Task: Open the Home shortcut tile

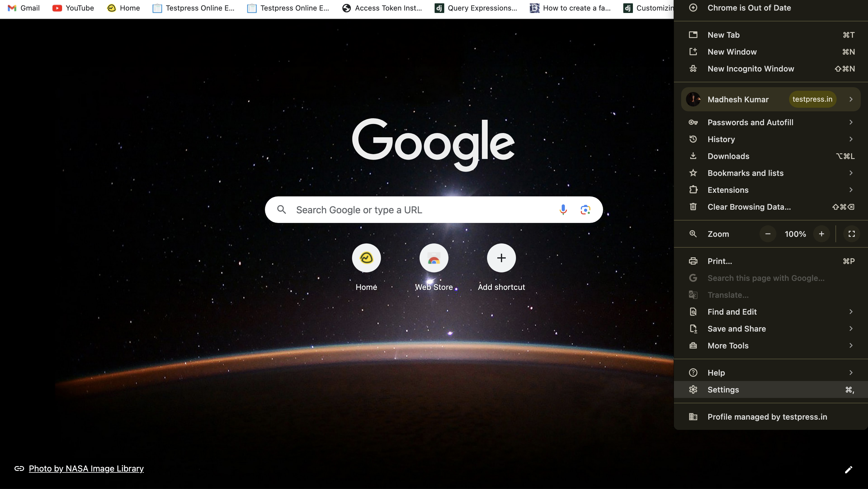Action: coord(366,258)
